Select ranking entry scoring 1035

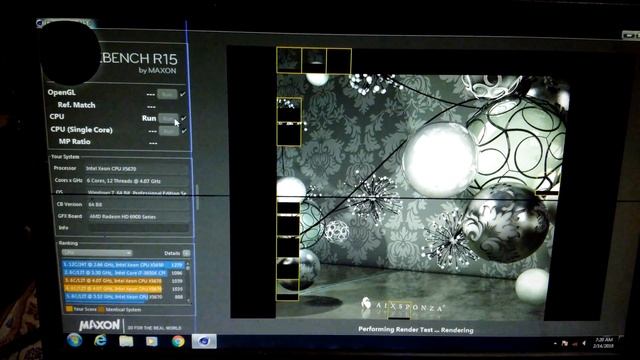(x=123, y=289)
